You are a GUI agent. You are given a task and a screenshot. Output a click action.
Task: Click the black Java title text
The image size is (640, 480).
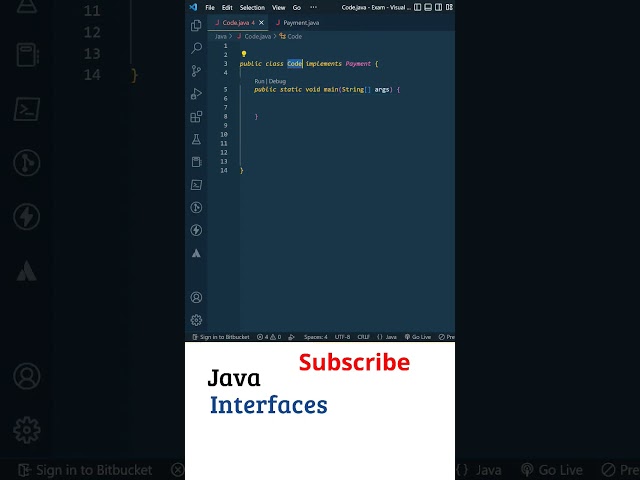pyautogui.click(x=234, y=378)
